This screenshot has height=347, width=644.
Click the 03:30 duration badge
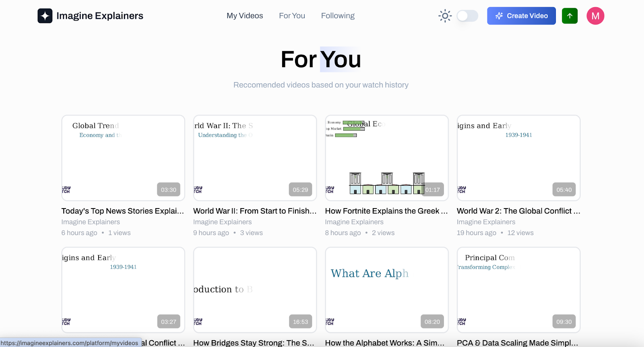169,189
